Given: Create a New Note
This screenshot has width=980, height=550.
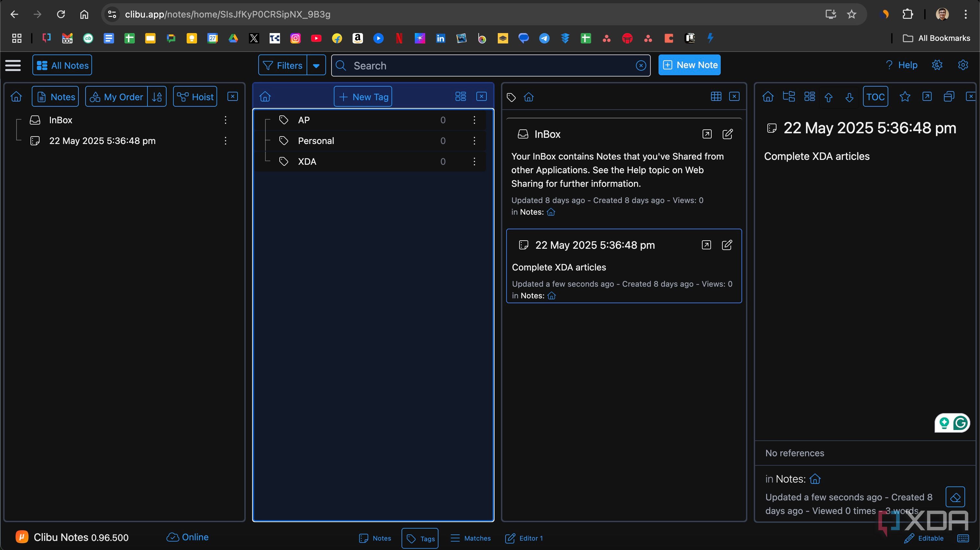Looking at the screenshot, I should click(x=689, y=65).
